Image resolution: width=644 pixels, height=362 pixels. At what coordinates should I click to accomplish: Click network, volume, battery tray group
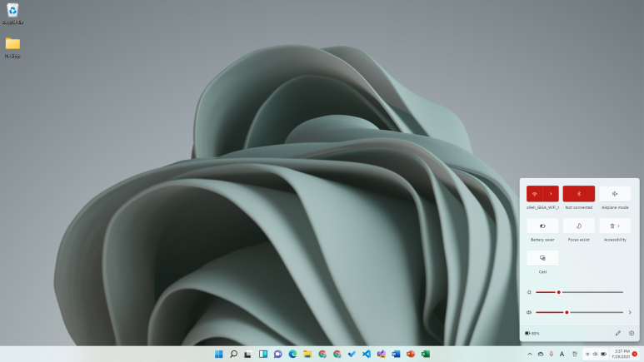(x=596, y=354)
